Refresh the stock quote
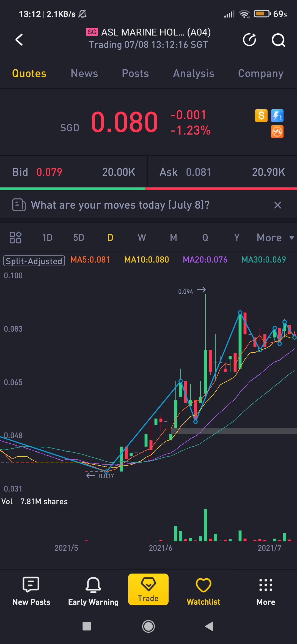The height and width of the screenshot is (644, 297). [x=249, y=40]
